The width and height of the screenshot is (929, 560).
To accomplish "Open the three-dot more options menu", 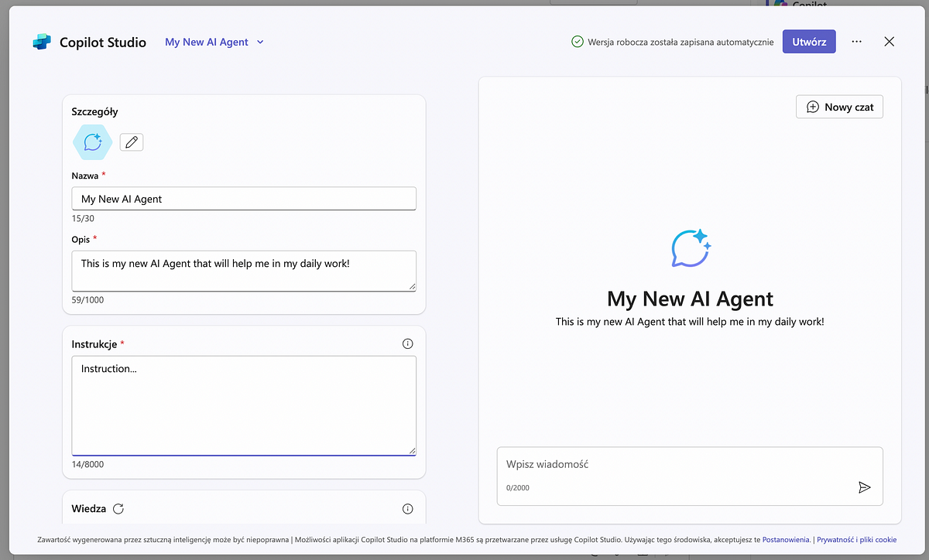I will 856,42.
